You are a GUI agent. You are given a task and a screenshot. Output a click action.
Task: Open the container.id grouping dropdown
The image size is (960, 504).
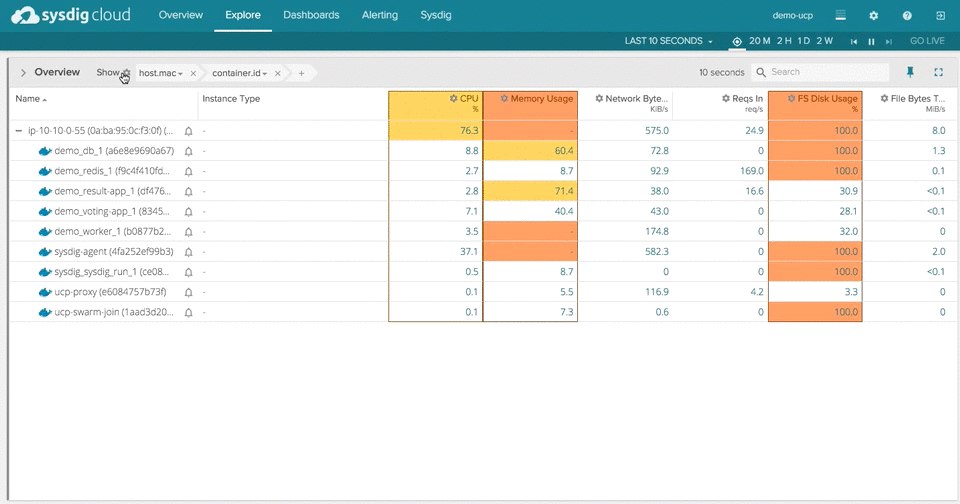pyautogui.click(x=239, y=73)
